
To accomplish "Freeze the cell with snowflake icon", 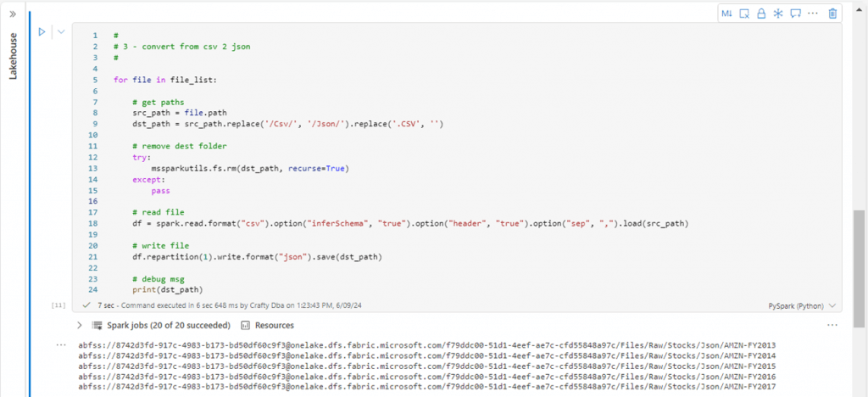I will (x=778, y=14).
